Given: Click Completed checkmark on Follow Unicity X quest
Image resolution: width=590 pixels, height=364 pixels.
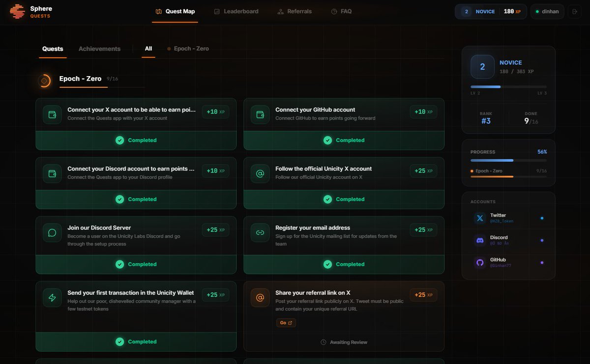Looking at the screenshot, I should point(327,199).
